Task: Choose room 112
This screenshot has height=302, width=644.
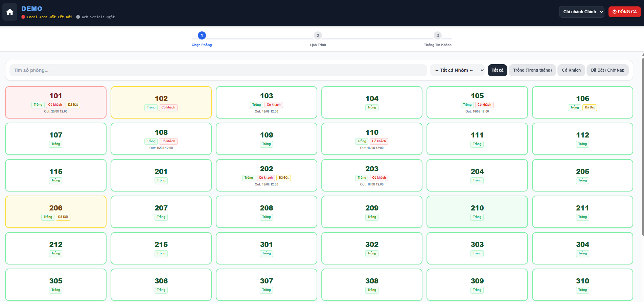Action: click(582, 139)
